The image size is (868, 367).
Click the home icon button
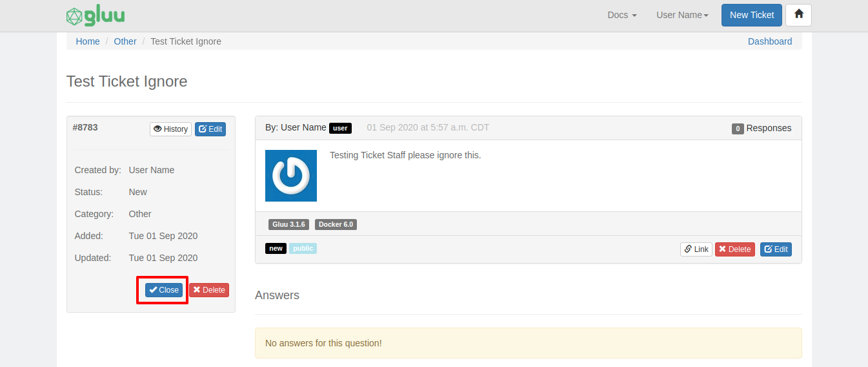pos(798,15)
